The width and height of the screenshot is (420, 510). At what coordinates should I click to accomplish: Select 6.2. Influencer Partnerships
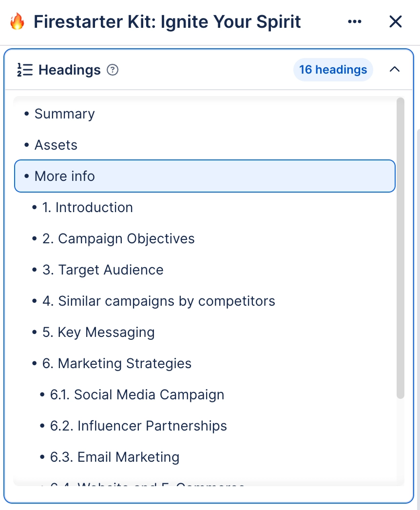pos(138,426)
